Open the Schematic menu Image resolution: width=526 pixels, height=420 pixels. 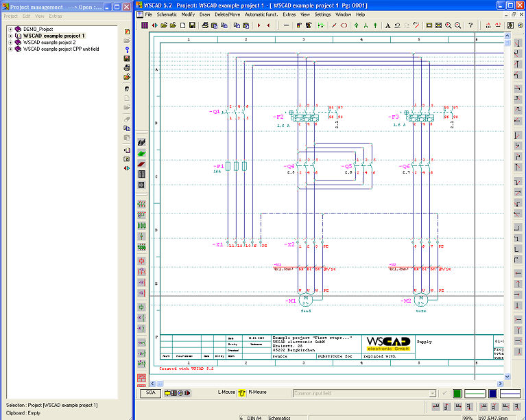coord(167,14)
